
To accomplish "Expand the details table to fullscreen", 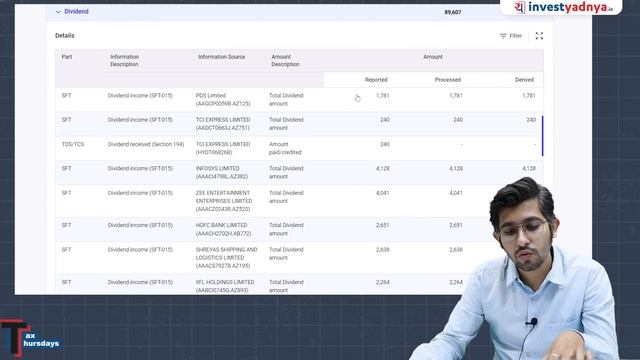I will tap(539, 36).
